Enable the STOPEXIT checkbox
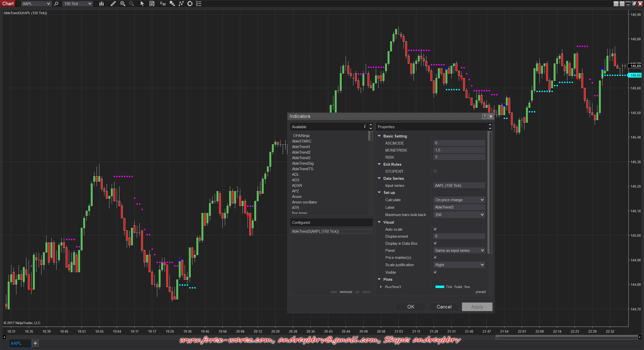The width and height of the screenshot is (644, 350). pos(435,171)
